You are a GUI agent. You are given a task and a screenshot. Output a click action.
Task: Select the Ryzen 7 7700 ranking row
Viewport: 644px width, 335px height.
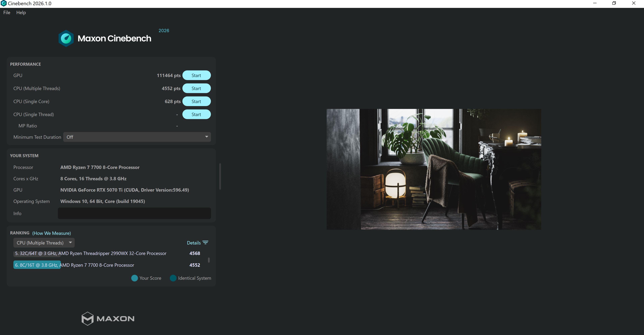coord(108,265)
